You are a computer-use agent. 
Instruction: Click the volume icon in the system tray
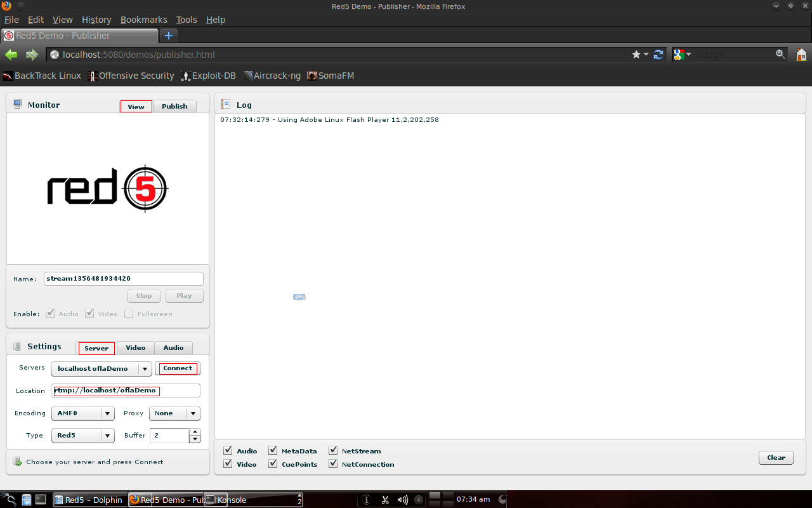click(x=402, y=500)
